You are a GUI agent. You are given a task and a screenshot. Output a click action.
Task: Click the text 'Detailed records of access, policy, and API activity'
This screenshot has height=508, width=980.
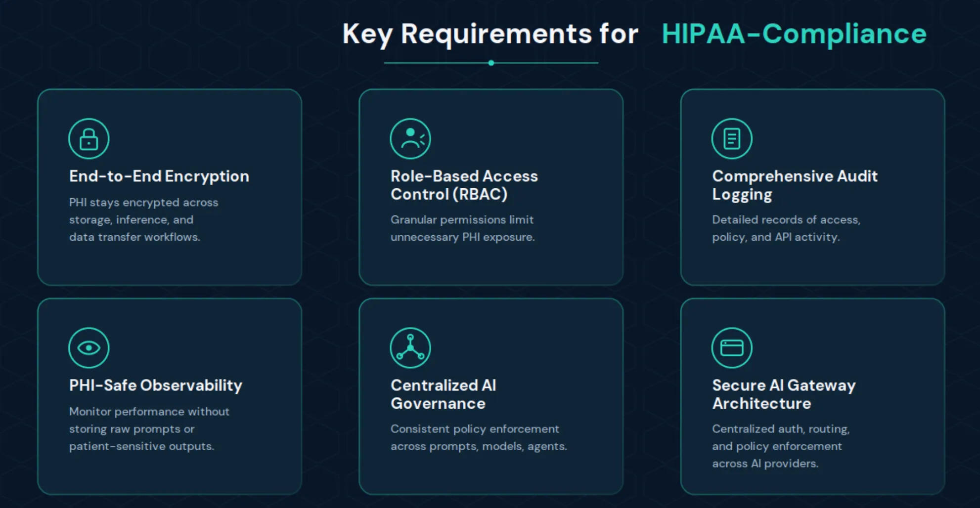[786, 228]
